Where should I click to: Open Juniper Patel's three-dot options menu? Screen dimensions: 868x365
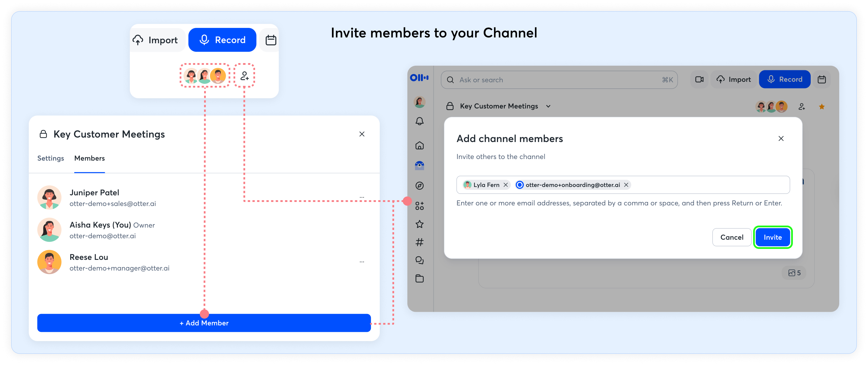(362, 197)
